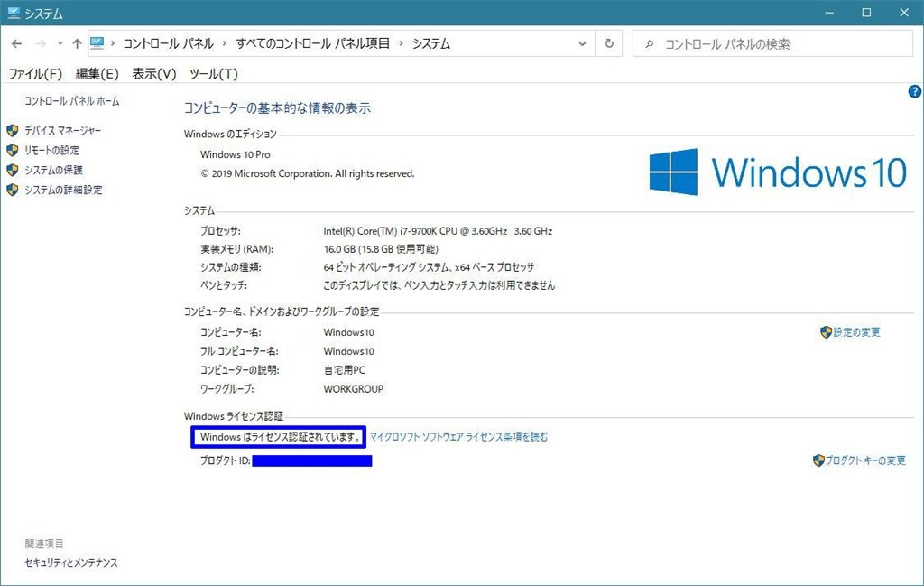Select すべてのコントロール パネル項目 breadcrumb
Viewport: 924px width, 586px height.
tap(313, 43)
